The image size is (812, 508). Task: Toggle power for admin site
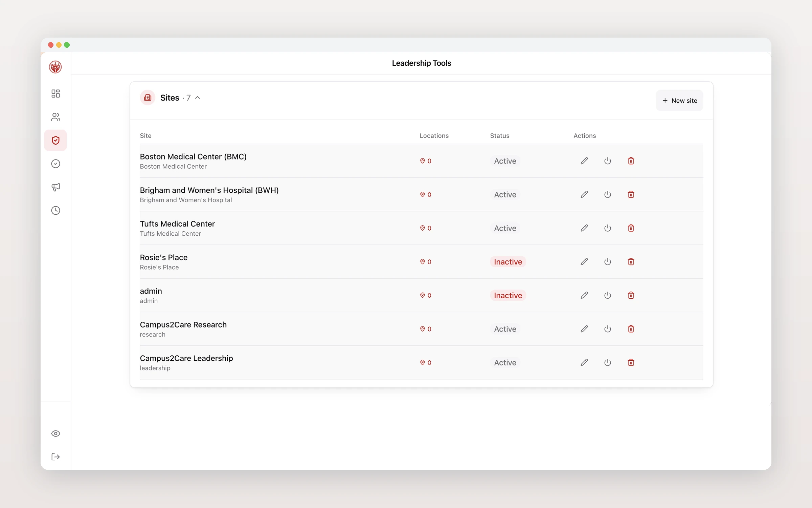608,295
